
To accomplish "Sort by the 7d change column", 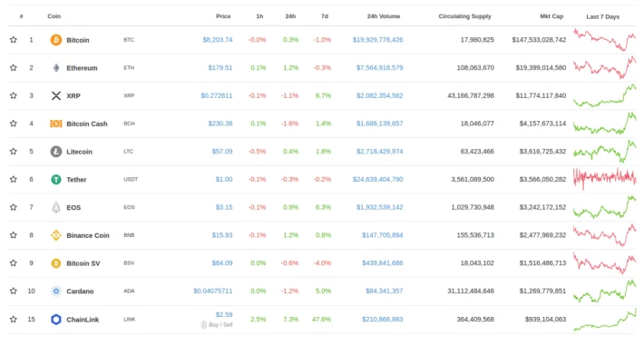I will point(325,16).
